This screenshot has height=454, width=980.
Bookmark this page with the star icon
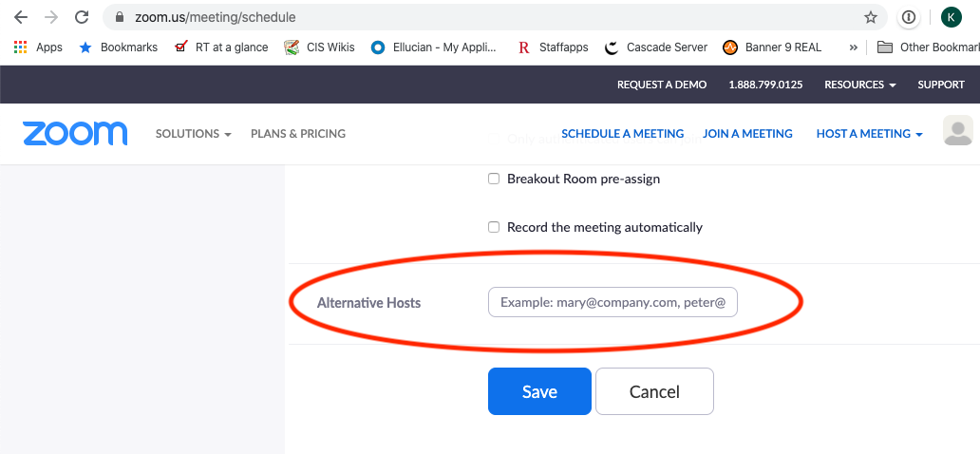(x=870, y=17)
